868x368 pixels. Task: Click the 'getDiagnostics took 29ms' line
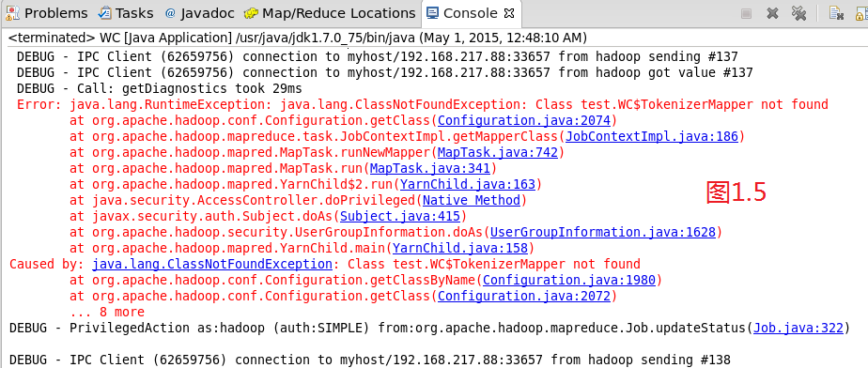point(159,88)
